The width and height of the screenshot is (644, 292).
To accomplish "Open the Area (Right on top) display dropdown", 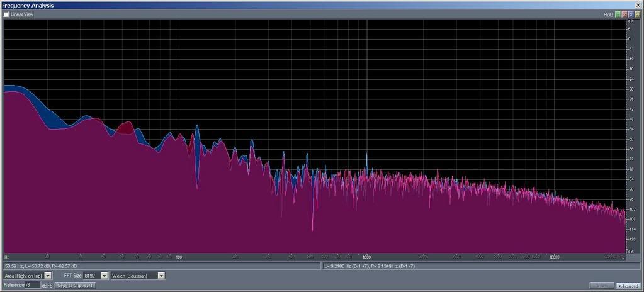I will pos(28,276).
